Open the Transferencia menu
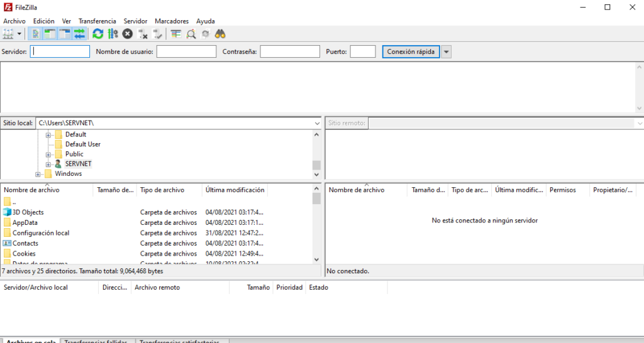Viewport: 644px width, 343px height. pos(97,21)
